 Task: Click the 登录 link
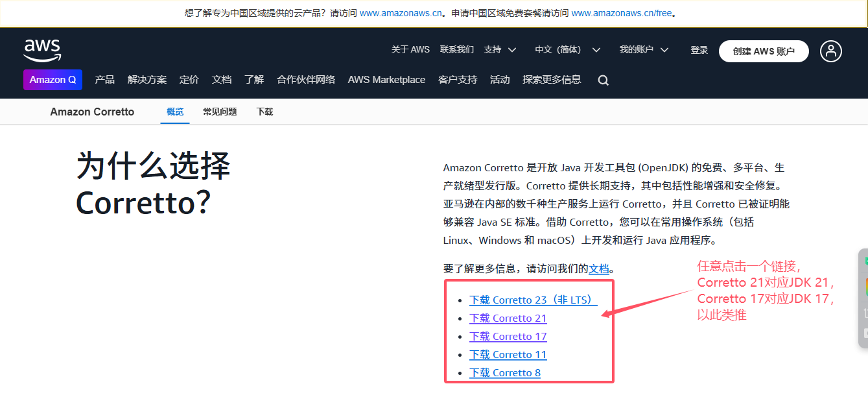coord(699,50)
